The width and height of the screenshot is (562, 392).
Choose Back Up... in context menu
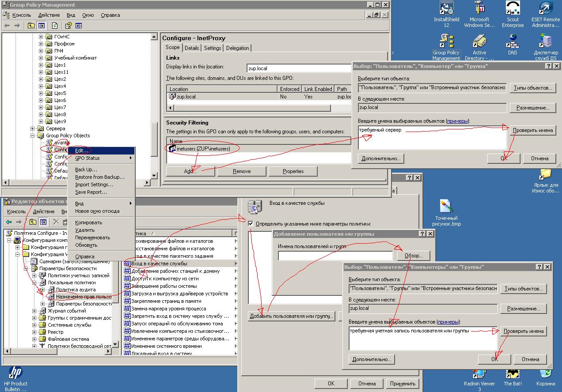tap(101, 170)
